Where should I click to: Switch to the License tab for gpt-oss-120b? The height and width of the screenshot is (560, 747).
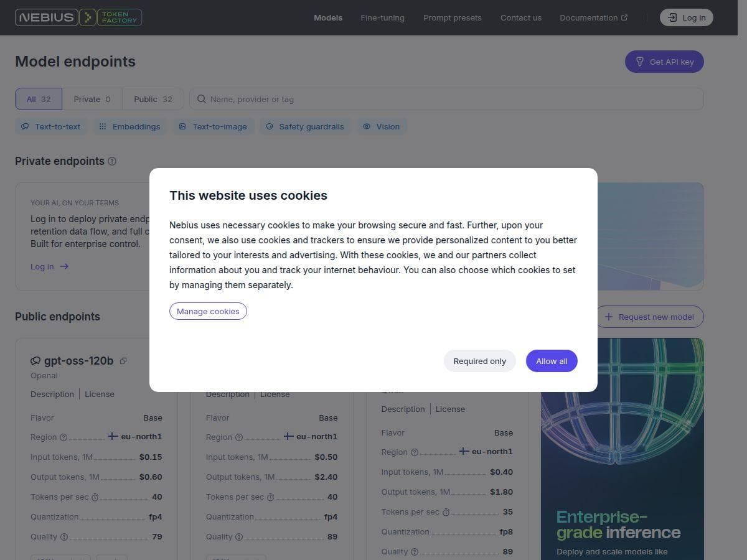100,394
